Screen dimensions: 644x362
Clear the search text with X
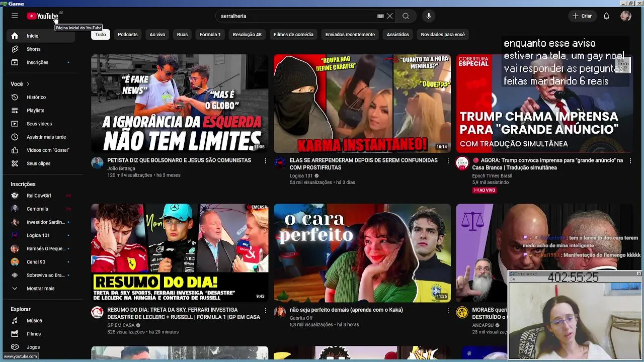[x=389, y=16]
